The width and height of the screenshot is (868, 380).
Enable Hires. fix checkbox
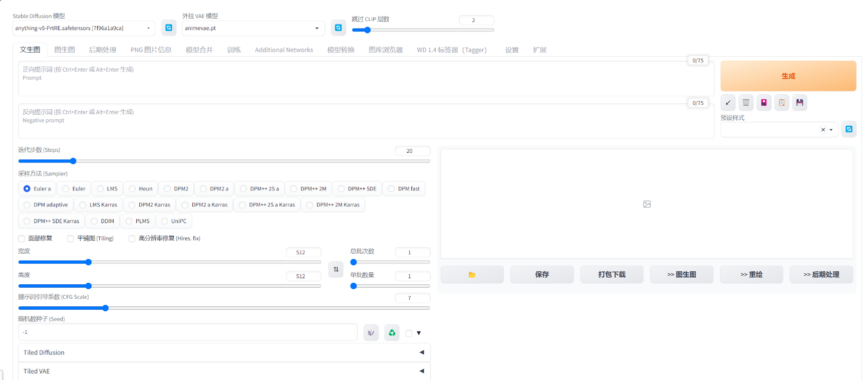click(x=132, y=239)
